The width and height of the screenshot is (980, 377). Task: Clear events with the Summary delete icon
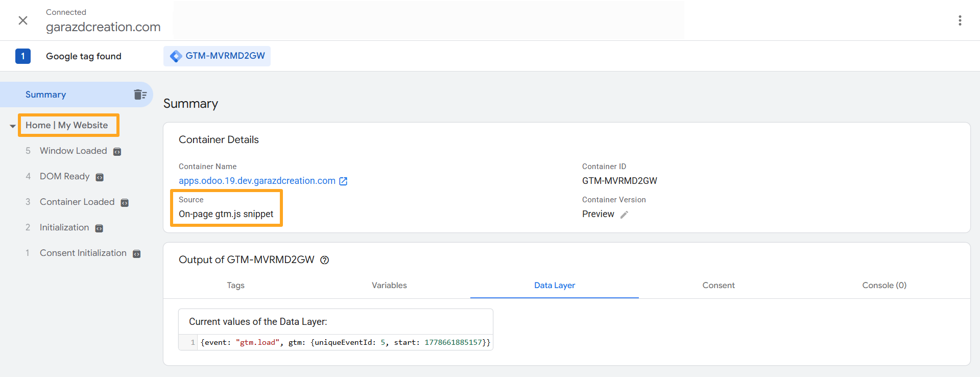pos(140,95)
